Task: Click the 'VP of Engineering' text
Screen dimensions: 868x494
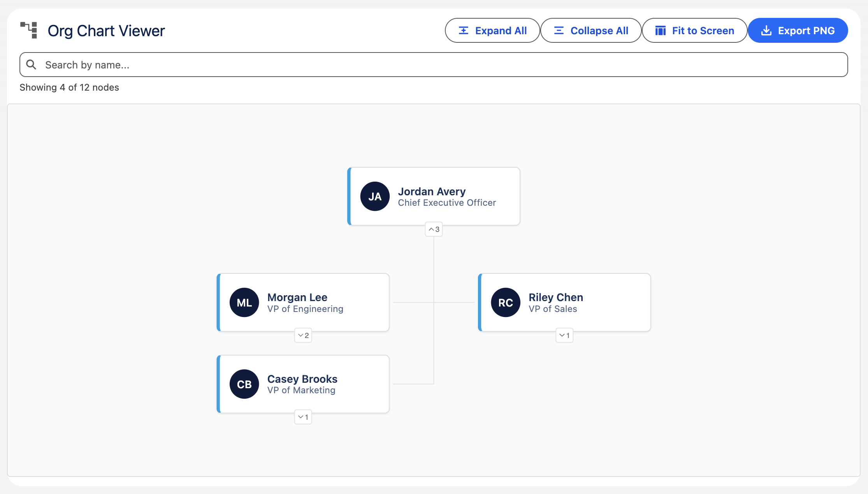Action: click(x=305, y=309)
